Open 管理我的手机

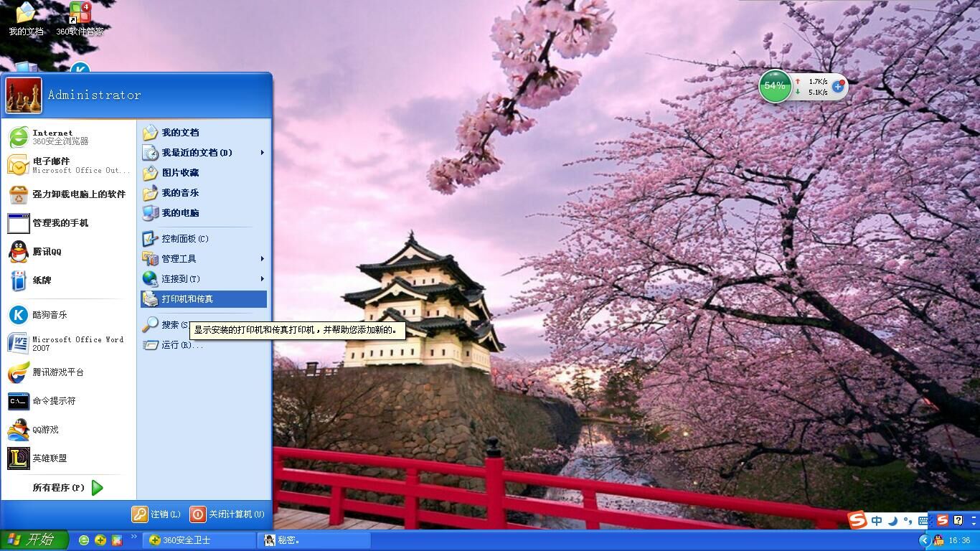click(69, 223)
